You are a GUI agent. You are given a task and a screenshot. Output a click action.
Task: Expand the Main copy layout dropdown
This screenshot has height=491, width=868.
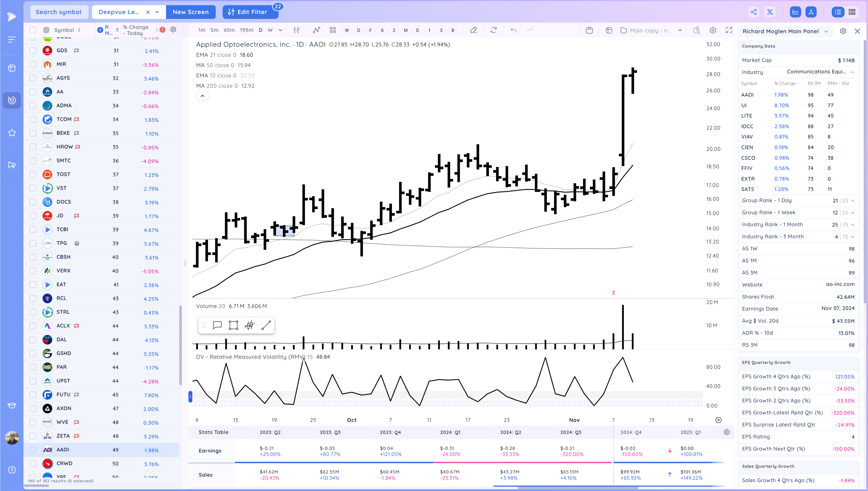(x=680, y=30)
